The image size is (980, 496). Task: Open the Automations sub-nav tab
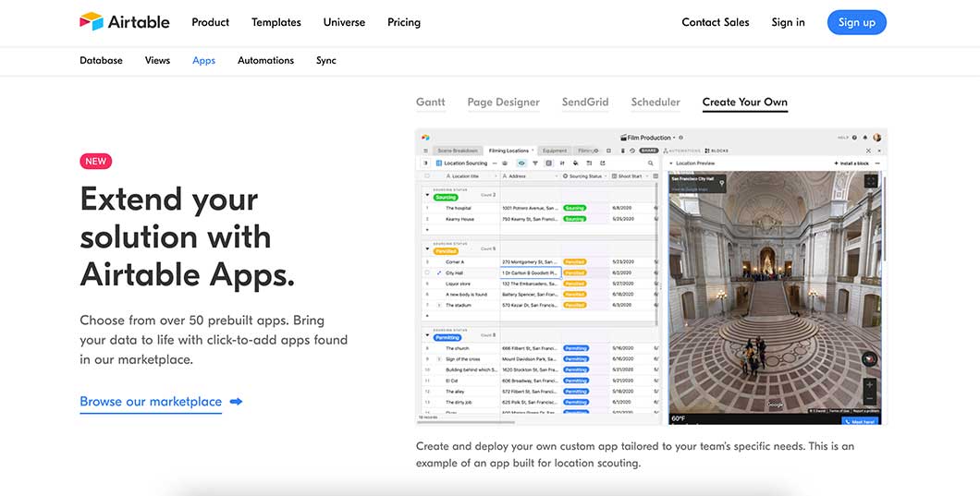(265, 61)
